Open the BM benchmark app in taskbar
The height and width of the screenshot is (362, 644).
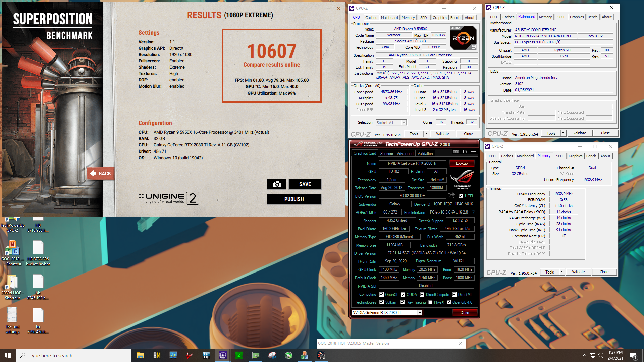point(157,355)
